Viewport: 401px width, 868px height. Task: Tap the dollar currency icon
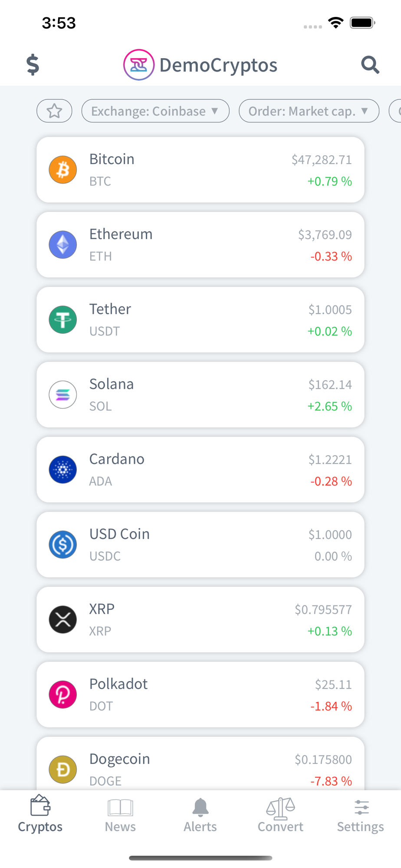coord(33,65)
